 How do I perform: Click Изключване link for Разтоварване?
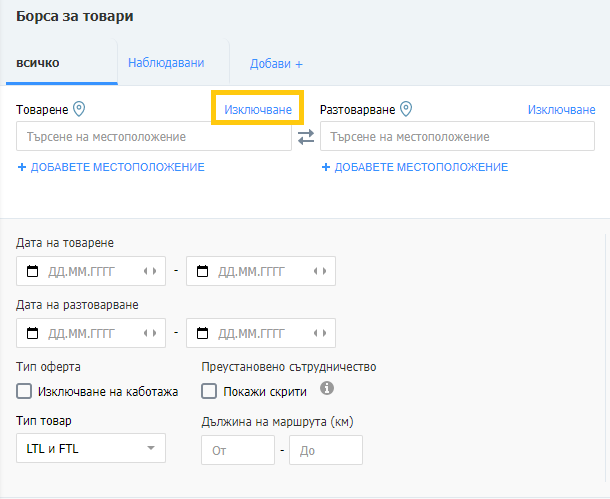click(561, 110)
